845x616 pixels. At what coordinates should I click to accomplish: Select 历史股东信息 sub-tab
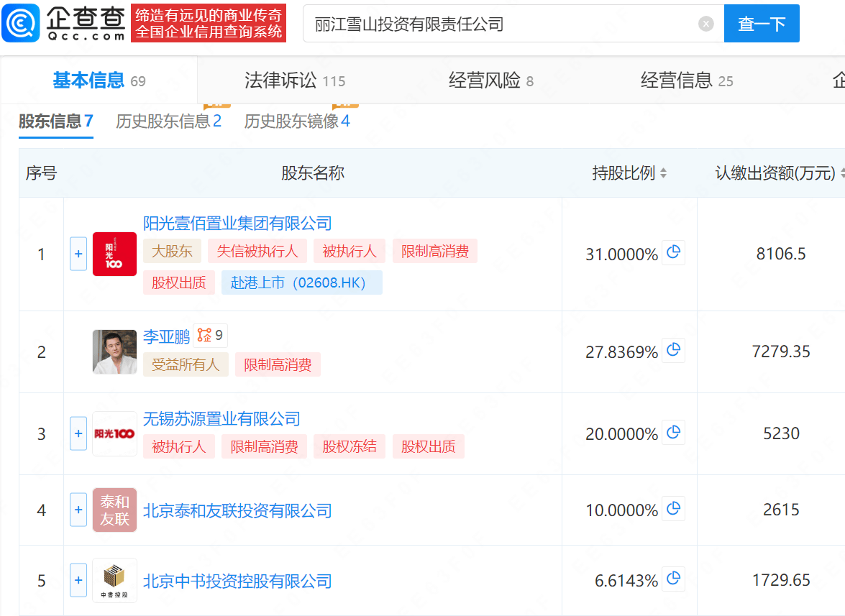168,121
